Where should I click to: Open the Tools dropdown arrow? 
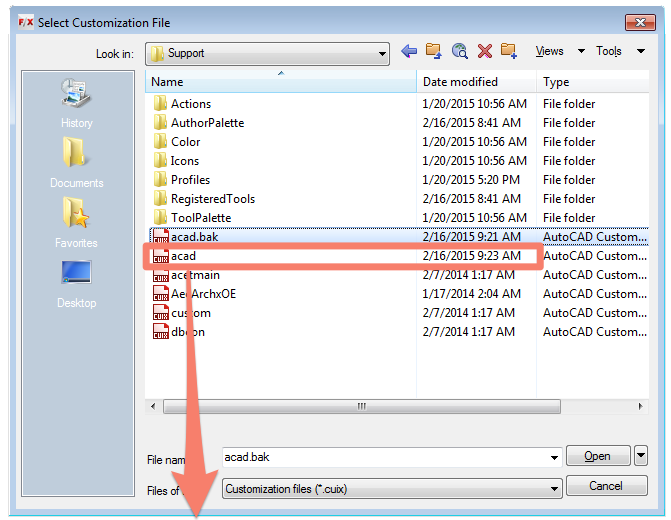pos(641,51)
